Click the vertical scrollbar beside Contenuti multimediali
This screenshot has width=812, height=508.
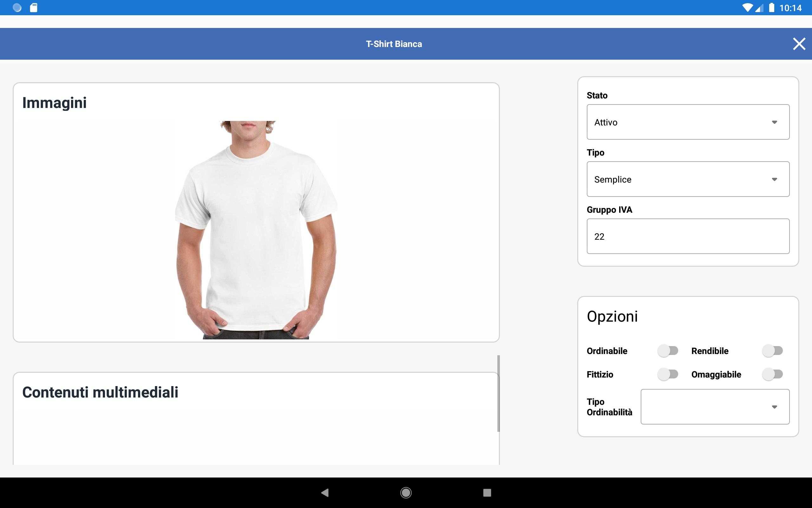coord(498,393)
